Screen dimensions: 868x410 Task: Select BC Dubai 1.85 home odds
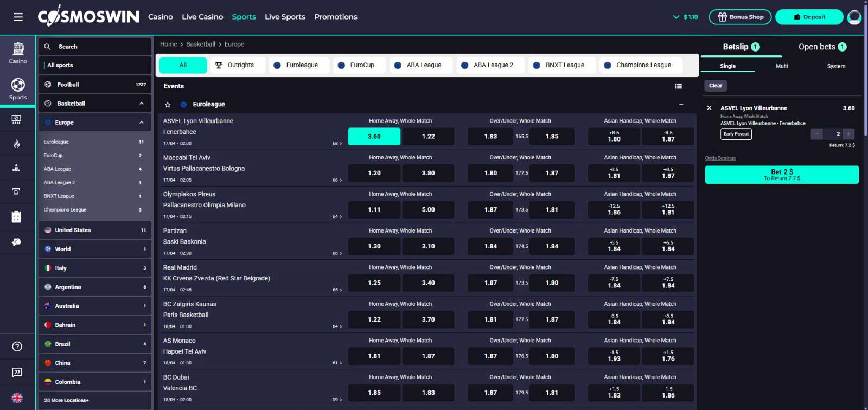coord(374,393)
